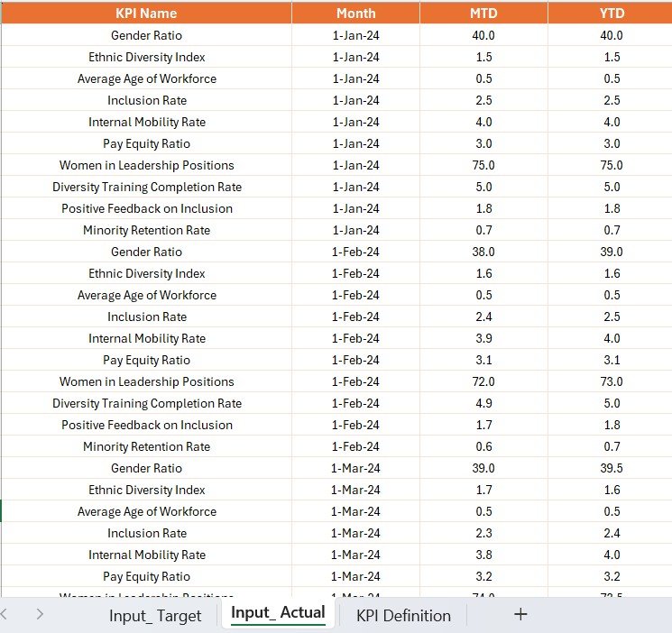Select MTD value 4.9 for Diversity Training
The image size is (672, 633).
click(x=483, y=403)
